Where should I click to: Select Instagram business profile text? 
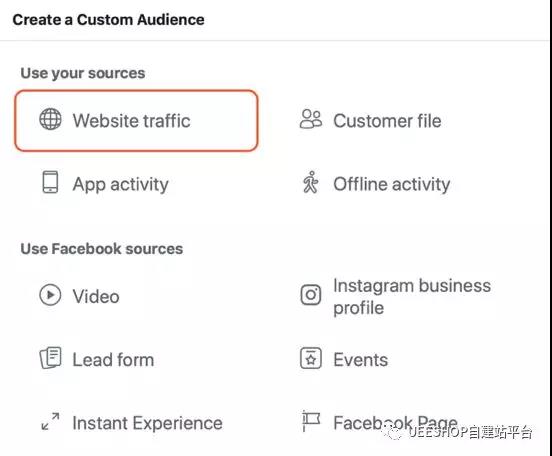point(412,296)
